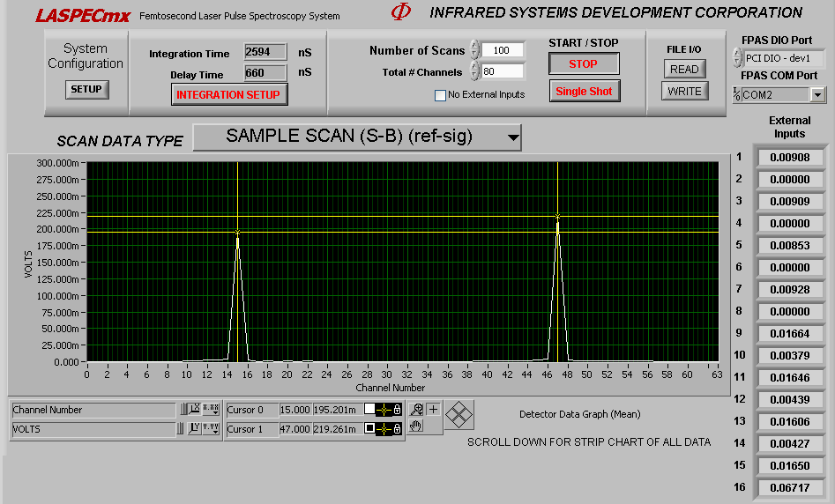The height and width of the screenshot is (504, 835).
Task: Click the STOP button
Action: coord(583,63)
